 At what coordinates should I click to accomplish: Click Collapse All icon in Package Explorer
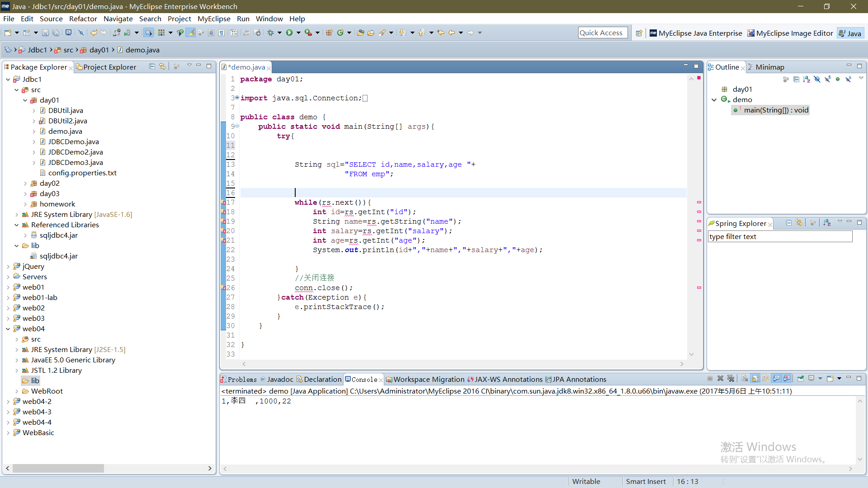[152, 66]
